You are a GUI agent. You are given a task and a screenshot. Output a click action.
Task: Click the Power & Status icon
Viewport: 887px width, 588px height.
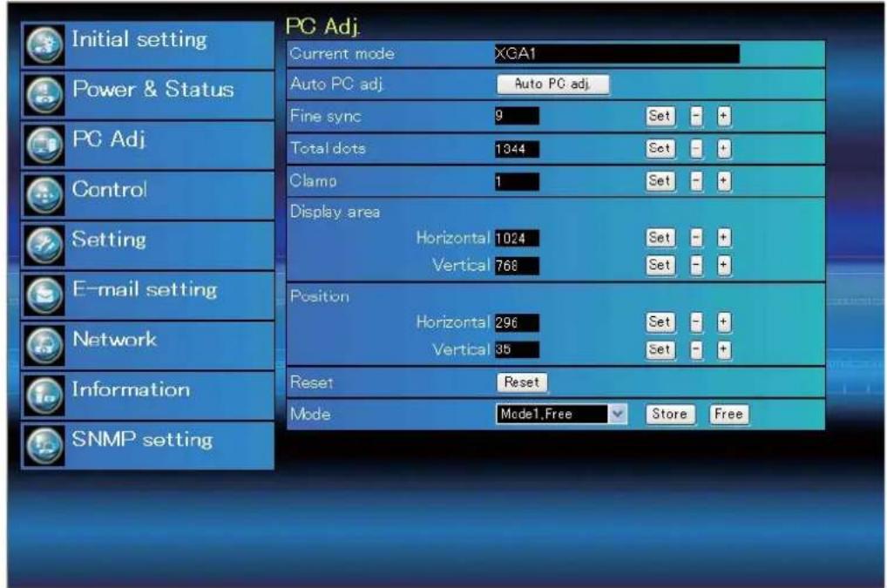pyautogui.click(x=44, y=94)
